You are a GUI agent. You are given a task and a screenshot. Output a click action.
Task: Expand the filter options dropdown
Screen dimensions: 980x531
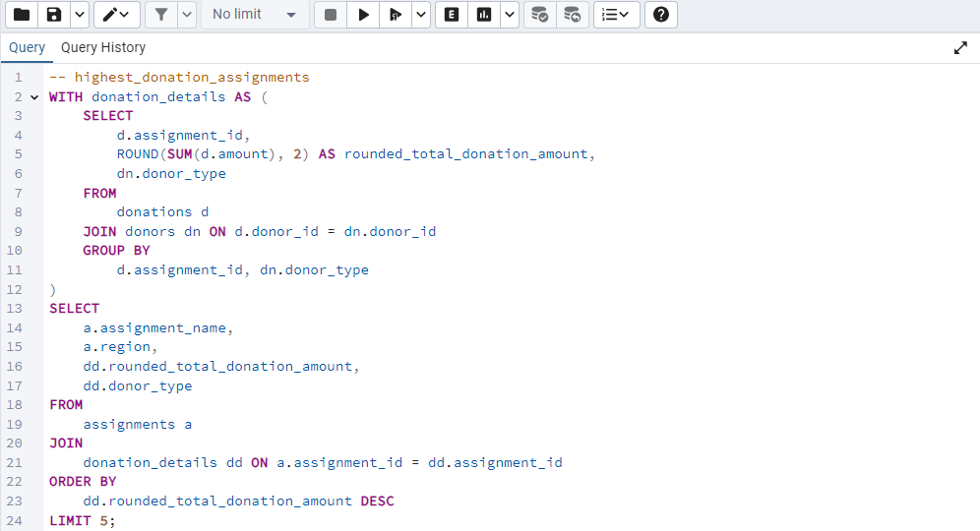pyautogui.click(x=187, y=15)
